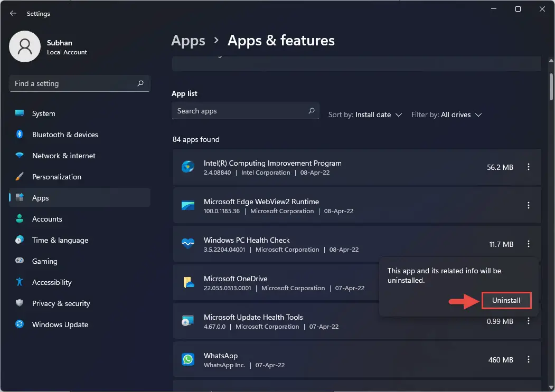The width and height of the screenshot is (555, 392).
Task: Click the Microsoft Update Health Tools icon
Action: click(188, 321)
